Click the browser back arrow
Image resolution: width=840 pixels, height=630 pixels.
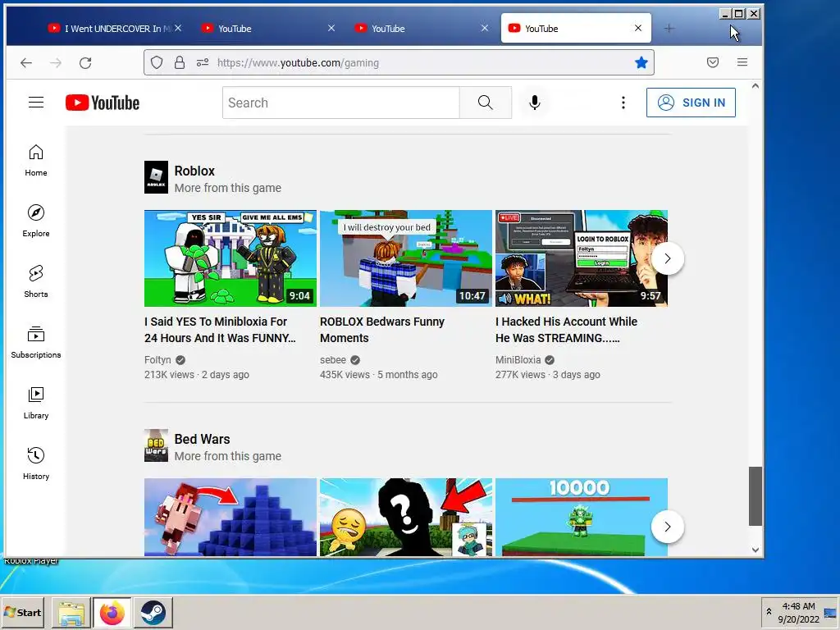[26, 62]
